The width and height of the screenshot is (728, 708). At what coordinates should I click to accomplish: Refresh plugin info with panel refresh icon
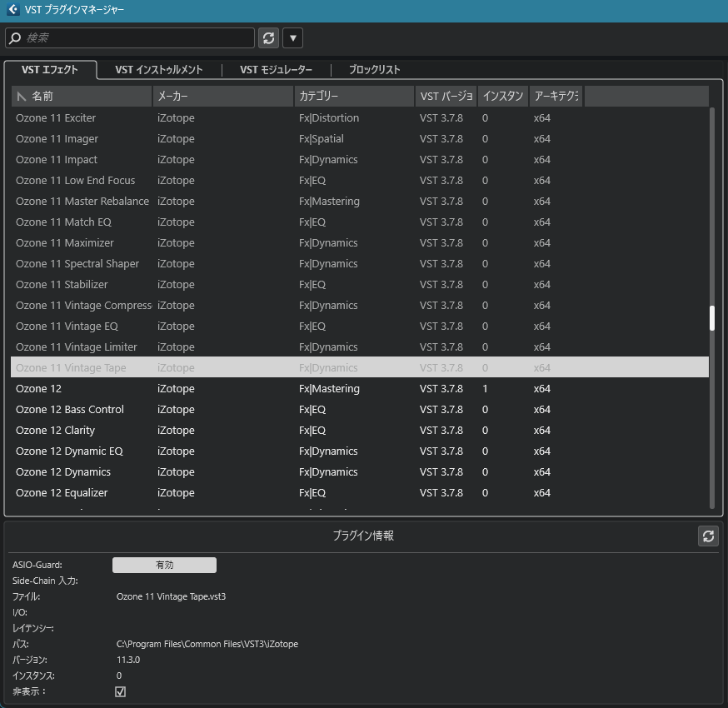(x=708, y=536)
